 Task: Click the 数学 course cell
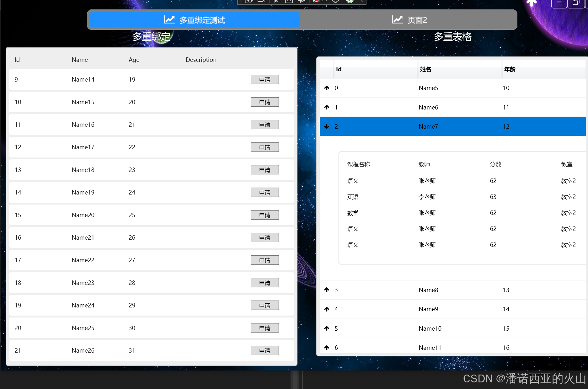pos(353,213)
